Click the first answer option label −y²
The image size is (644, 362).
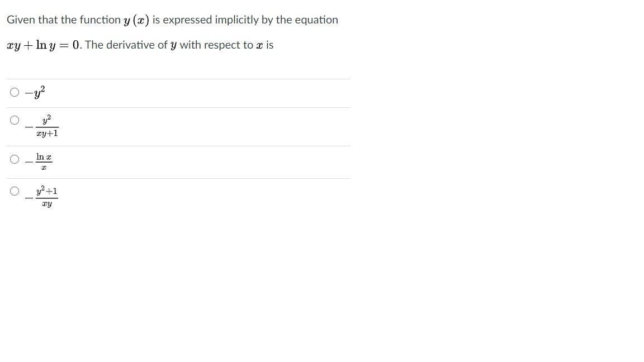pyautogui.click(x=35, y=92)
